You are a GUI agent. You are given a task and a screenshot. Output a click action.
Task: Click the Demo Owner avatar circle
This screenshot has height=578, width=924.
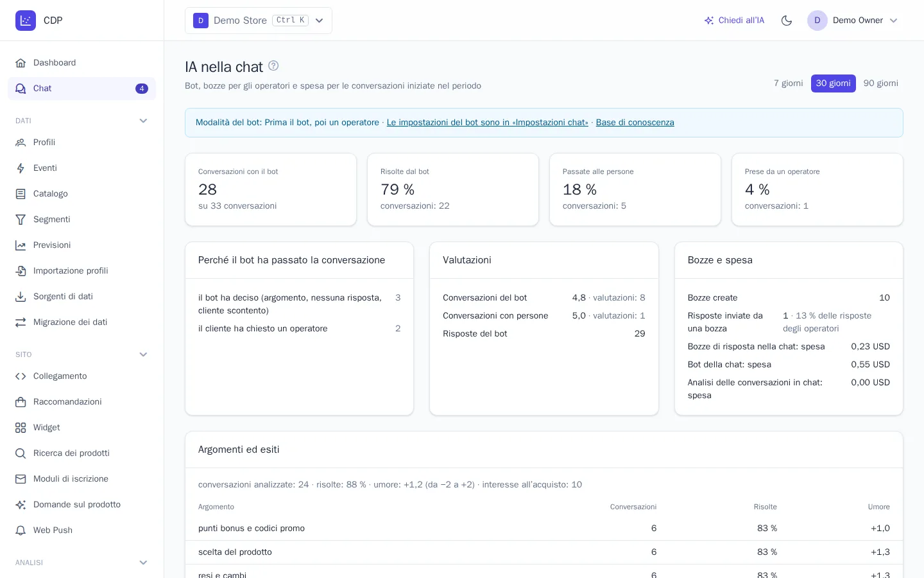tap(817, 21)
